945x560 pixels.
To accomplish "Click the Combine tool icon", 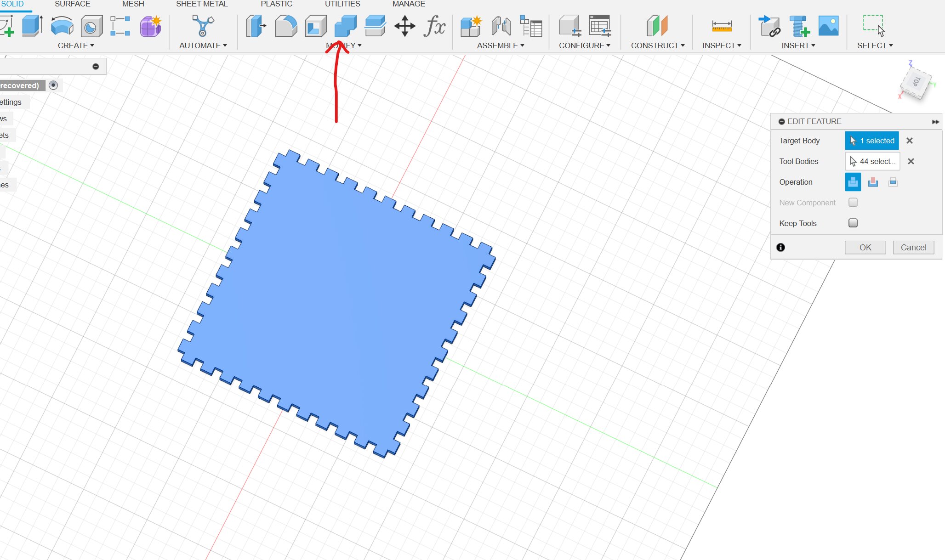I will point(346,26).
